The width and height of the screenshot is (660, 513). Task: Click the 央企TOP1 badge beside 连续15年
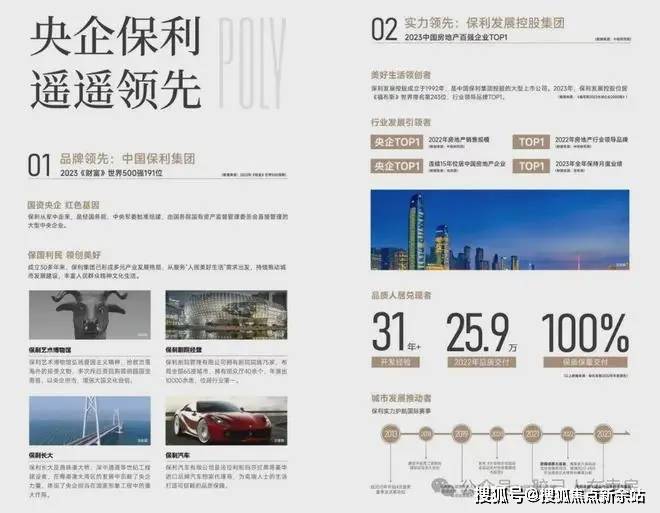[397, 166]
